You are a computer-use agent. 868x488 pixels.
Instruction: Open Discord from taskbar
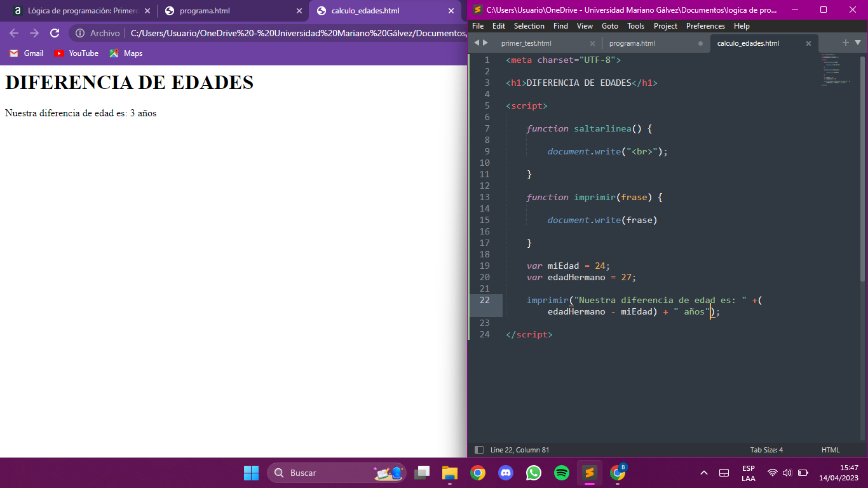(x=506, y=473)
